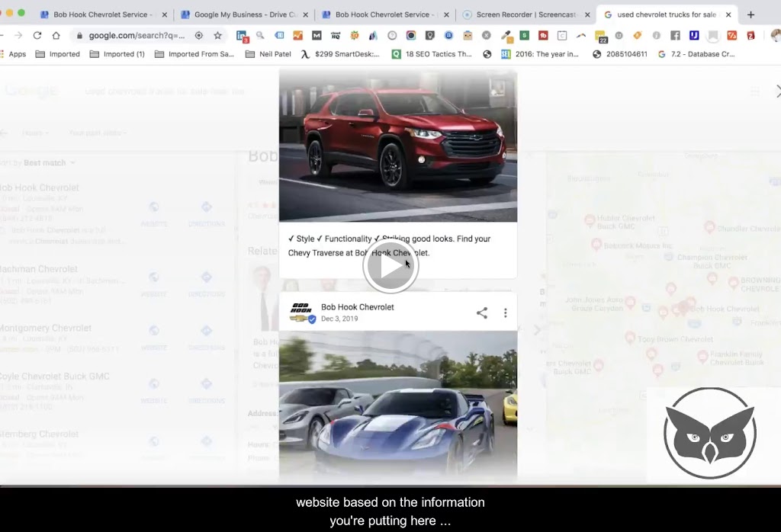Open the 2016: The year in... bookmark

[540, 54]
